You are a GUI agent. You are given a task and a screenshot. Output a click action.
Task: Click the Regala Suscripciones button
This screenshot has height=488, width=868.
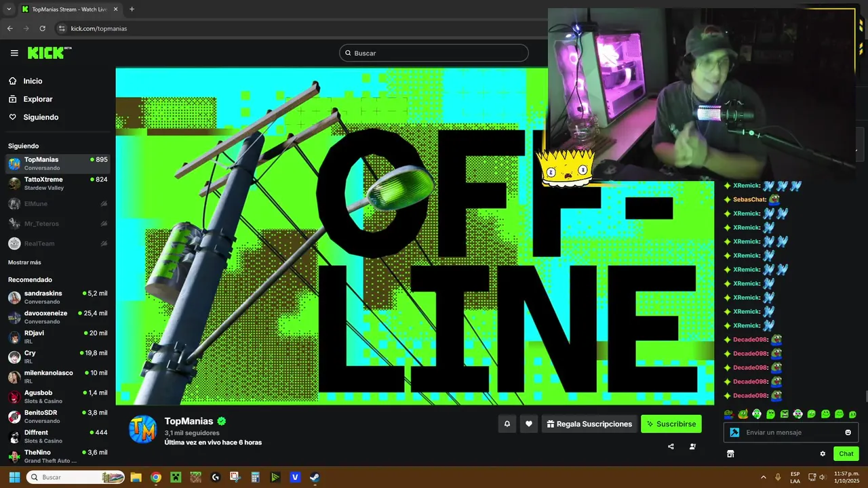tap(589, 424)
